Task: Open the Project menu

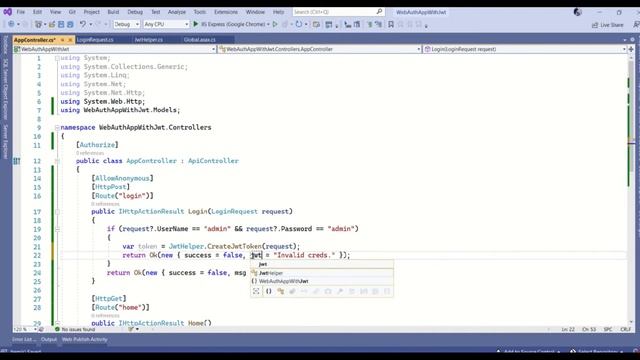Action: tap(91, 12)
